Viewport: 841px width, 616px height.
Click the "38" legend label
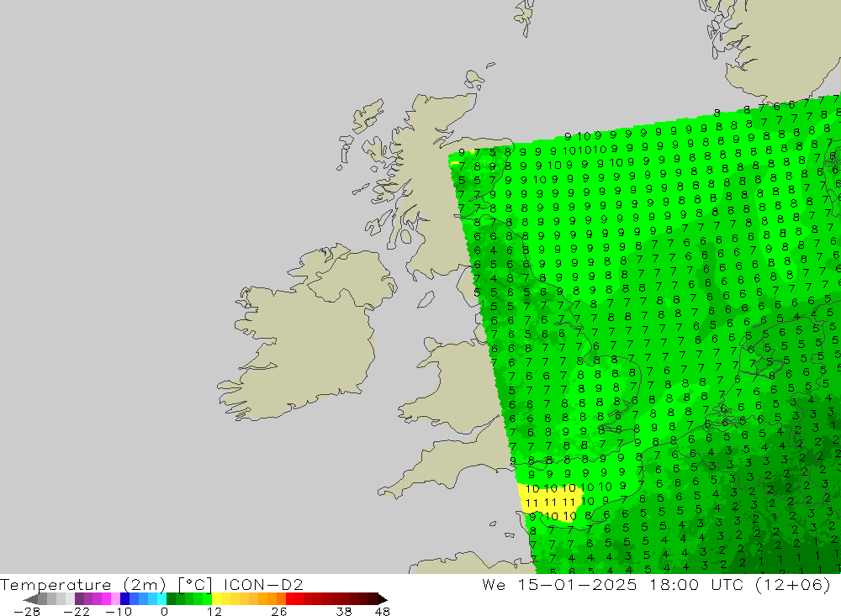pyautogui.click(x=344, y=612)
